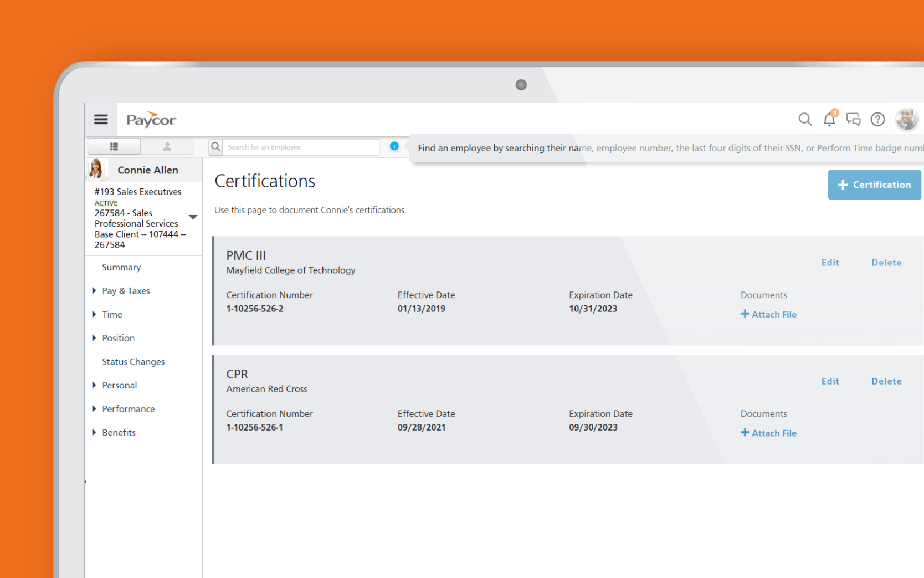Open the Performance menu item
924x578 pixels.
129,409
